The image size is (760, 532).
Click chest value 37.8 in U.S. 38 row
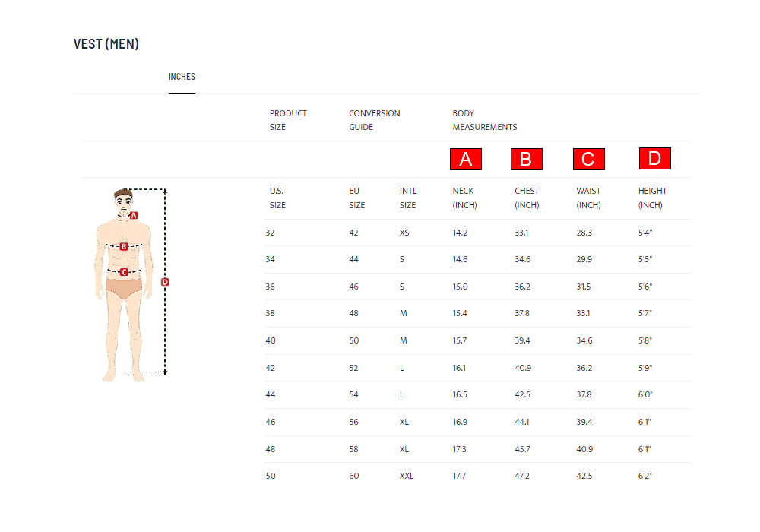tap(522, 313)
